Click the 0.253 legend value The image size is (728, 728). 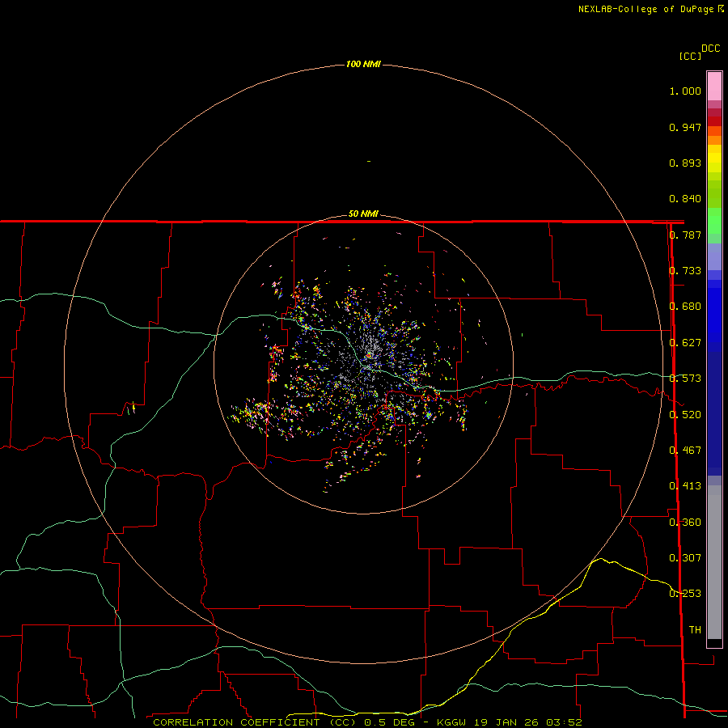pyautogui.click(x=685, y=594)
